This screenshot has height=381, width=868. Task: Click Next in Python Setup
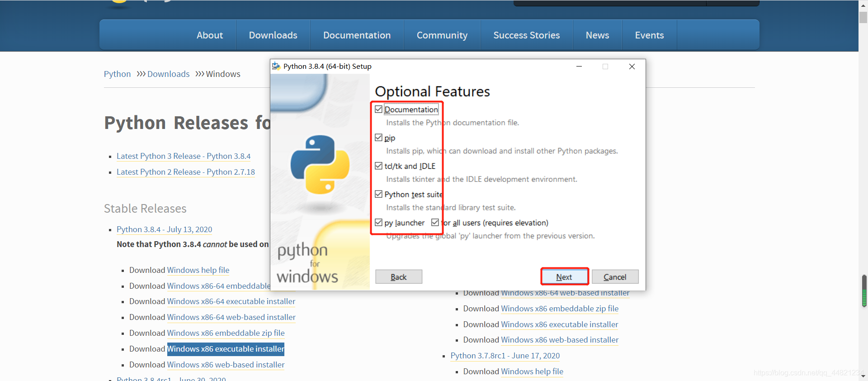pyautogui.click(x=564, y=277)
